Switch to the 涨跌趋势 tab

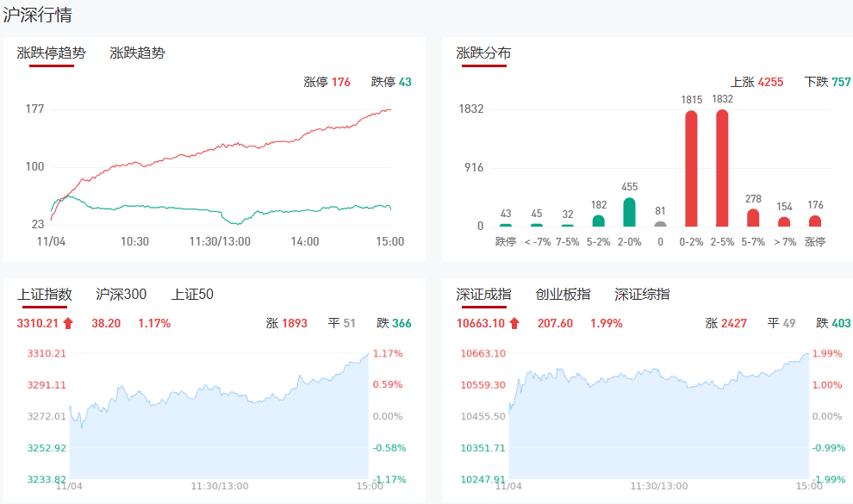click(137, 53)
